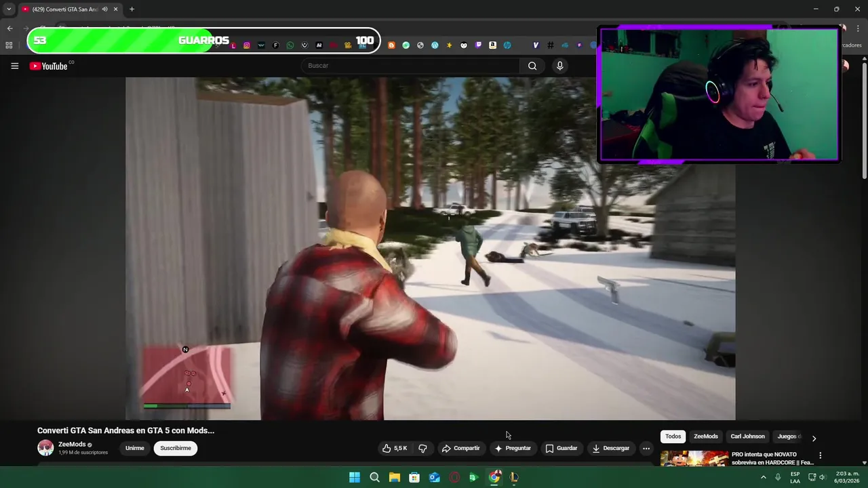The width and height of the screenshot is (868, 488).
Task: Open the Instagram bookmark
Action: pos(247,45)
